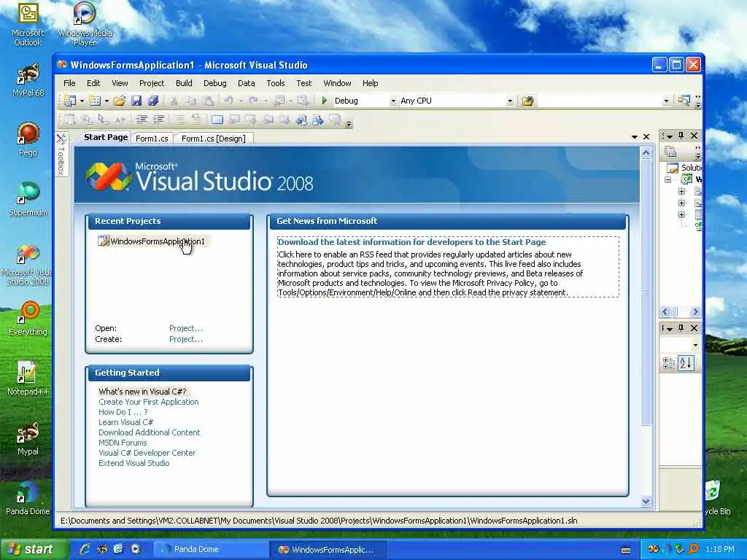The height and width of the screenshot is (560, 747).
Task: Click the Copy toolbar icon
Action: point(191,101)
